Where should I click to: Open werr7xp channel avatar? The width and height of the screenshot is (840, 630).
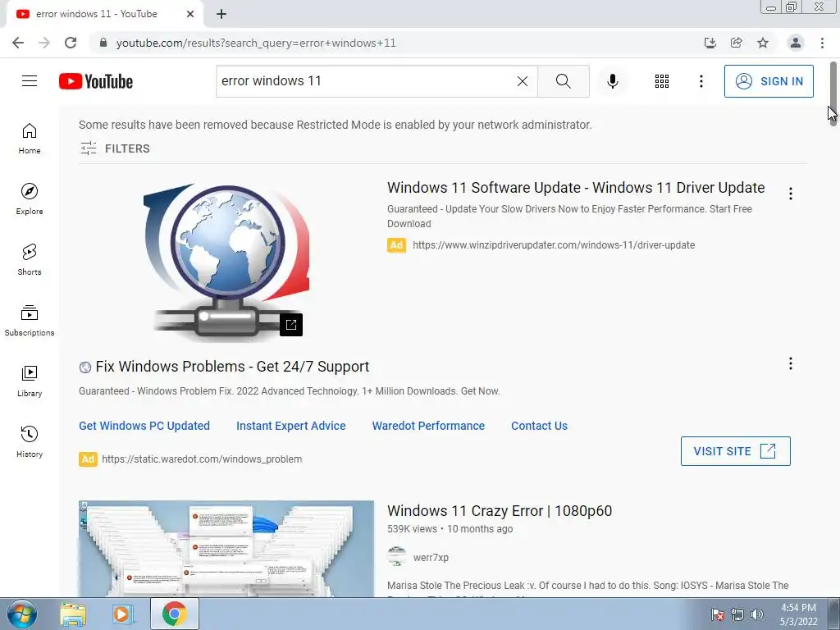click(397, 557)
